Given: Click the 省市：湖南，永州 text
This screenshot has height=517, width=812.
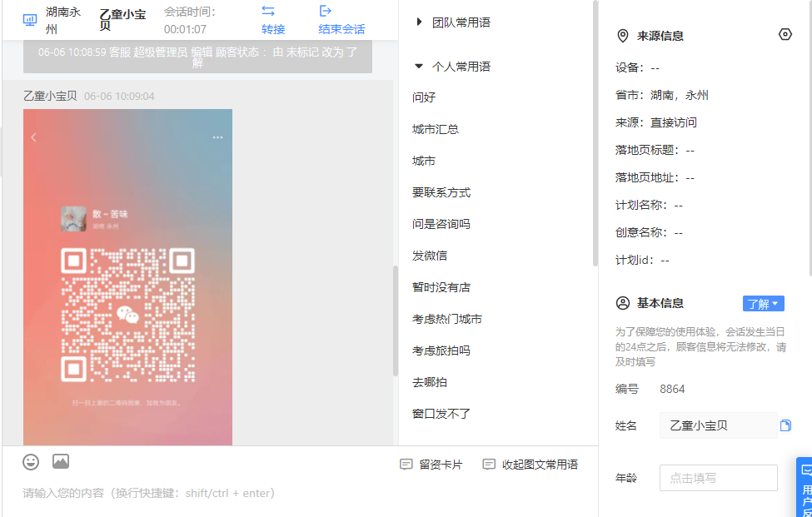Looking at the screenshot, I should [x=662, y=95].
